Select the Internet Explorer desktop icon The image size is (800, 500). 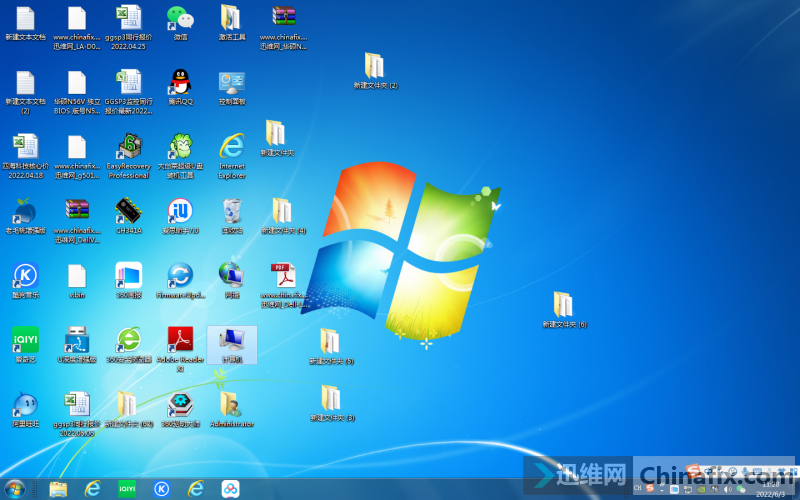click(232, 156)
